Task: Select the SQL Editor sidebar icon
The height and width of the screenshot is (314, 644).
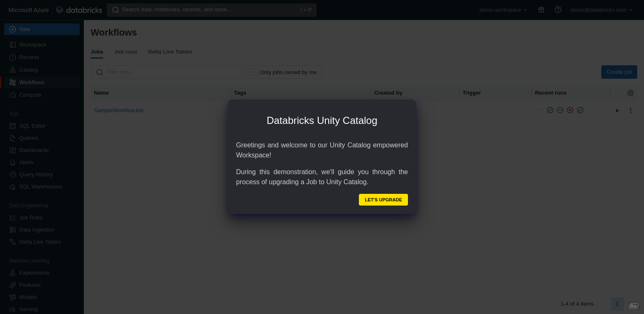Action: 12,126
